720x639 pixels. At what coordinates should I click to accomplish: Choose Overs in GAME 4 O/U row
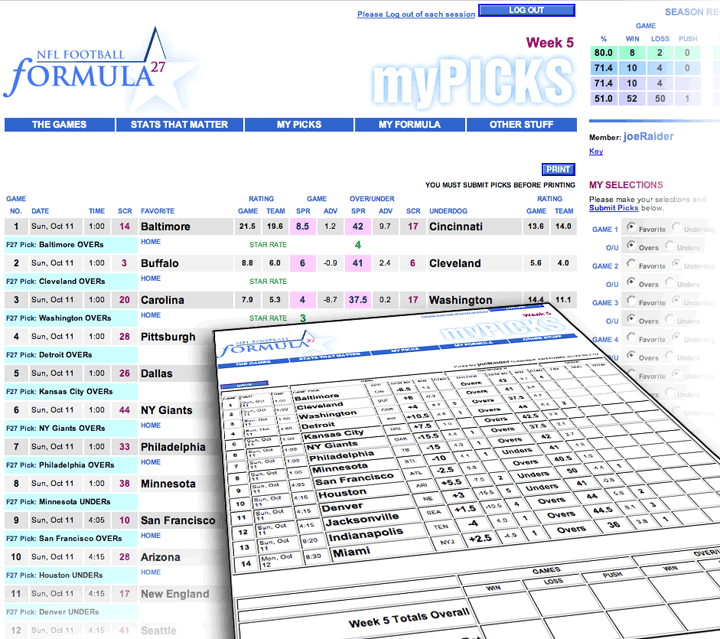point(631,355)
